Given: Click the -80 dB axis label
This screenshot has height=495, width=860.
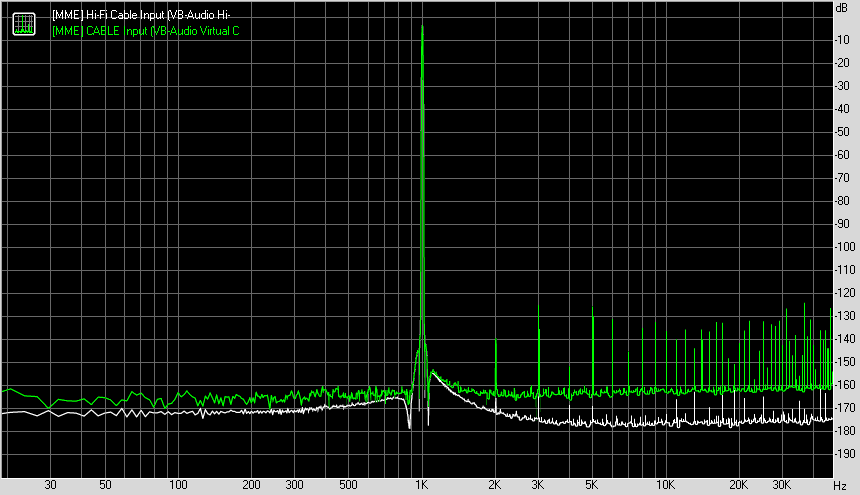Looking at the screenshot, I should click(x=842, y=201).
